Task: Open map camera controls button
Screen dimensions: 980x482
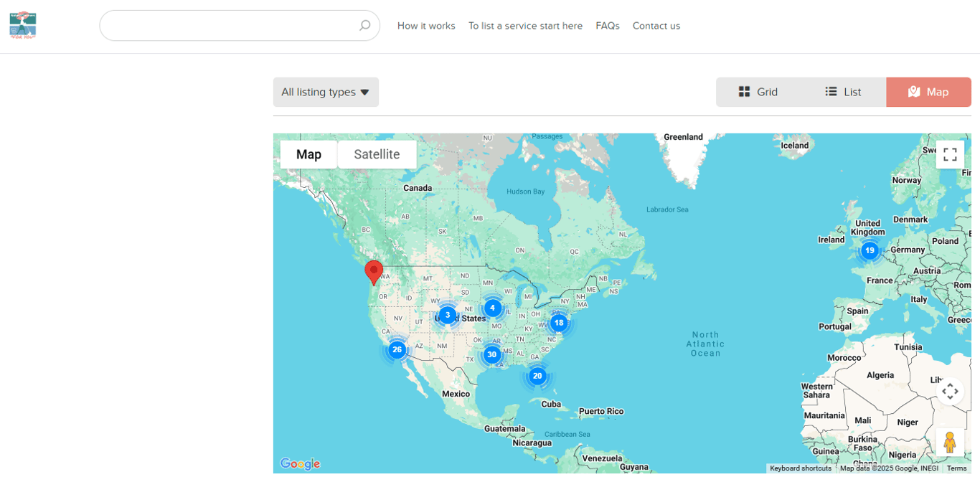Action: click(x=950, y=392)
